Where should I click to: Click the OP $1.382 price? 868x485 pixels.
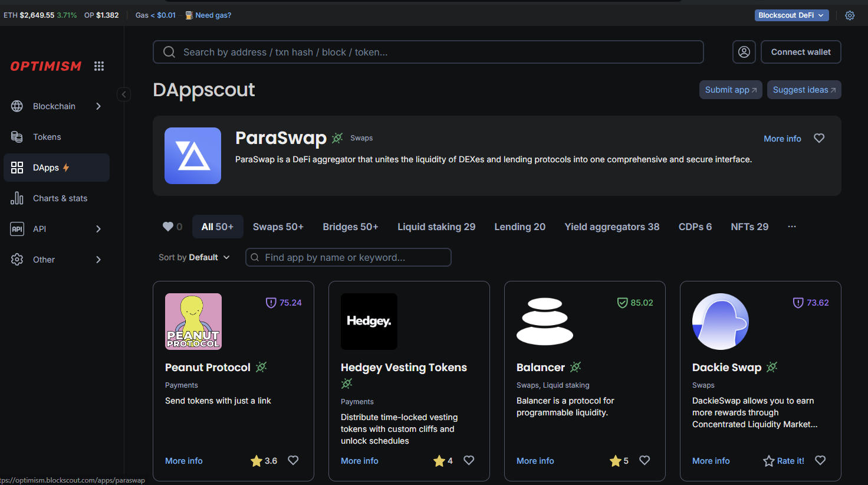click(x=101, y=15)
